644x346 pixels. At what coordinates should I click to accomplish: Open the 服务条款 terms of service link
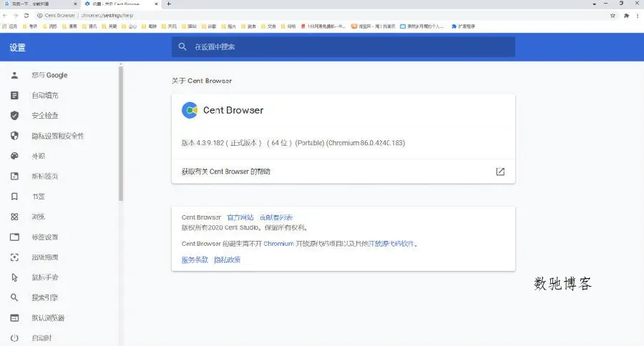point(195,259)
